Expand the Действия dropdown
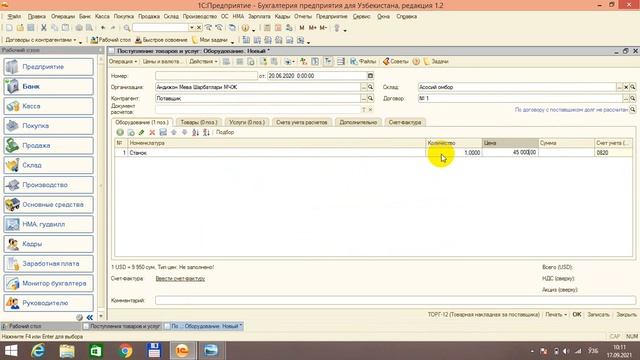 click(x=203, y=61)
